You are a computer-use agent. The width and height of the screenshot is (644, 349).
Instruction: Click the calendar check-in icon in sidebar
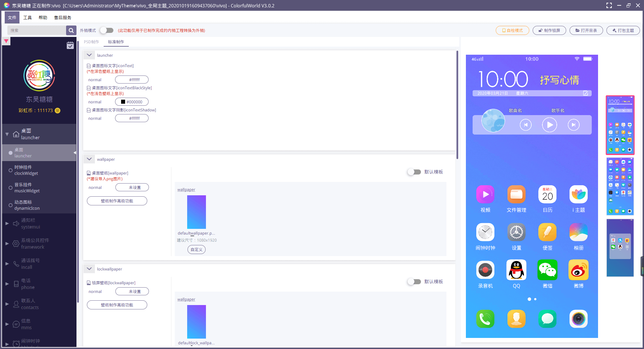[70, 45]
